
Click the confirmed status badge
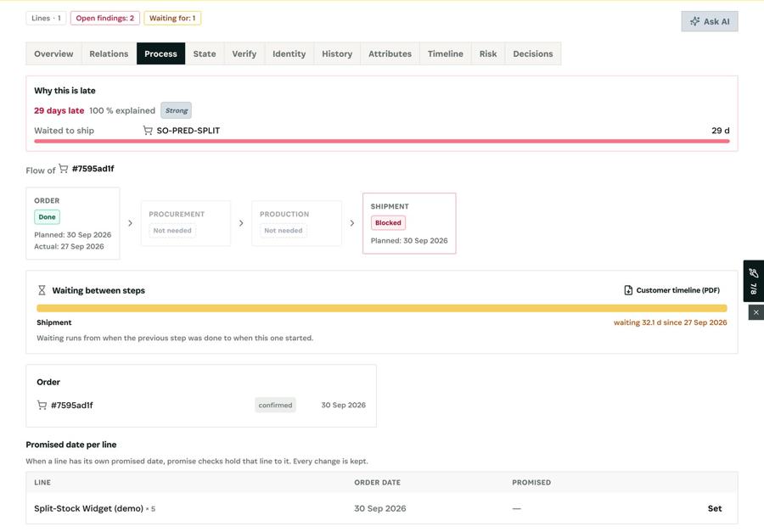[x=275, y=405]
